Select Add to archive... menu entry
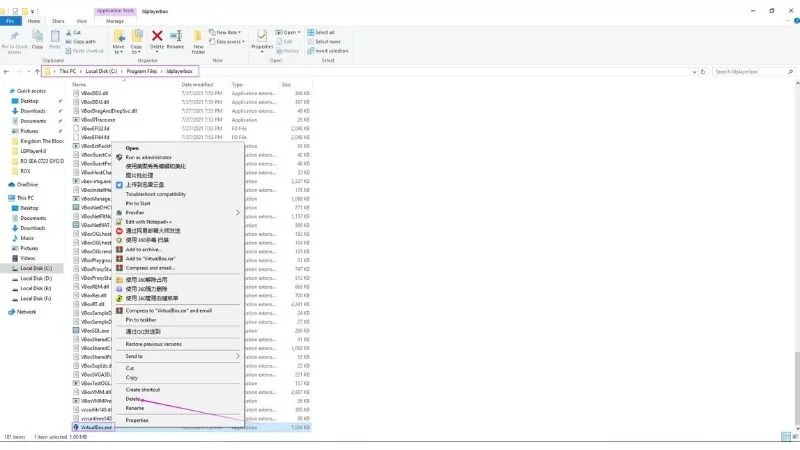Screen dimensions: 800x450 (143, 249)
